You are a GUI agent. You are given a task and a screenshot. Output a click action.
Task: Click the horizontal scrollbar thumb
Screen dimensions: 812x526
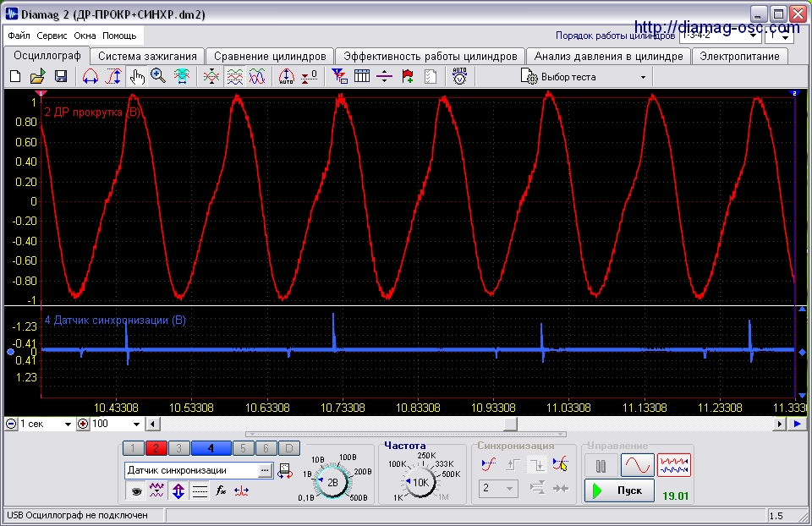[511, 424]
